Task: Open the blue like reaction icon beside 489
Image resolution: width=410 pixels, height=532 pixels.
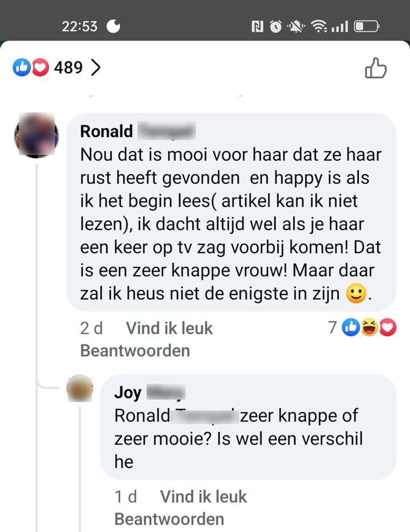Action: coord(22,67)
